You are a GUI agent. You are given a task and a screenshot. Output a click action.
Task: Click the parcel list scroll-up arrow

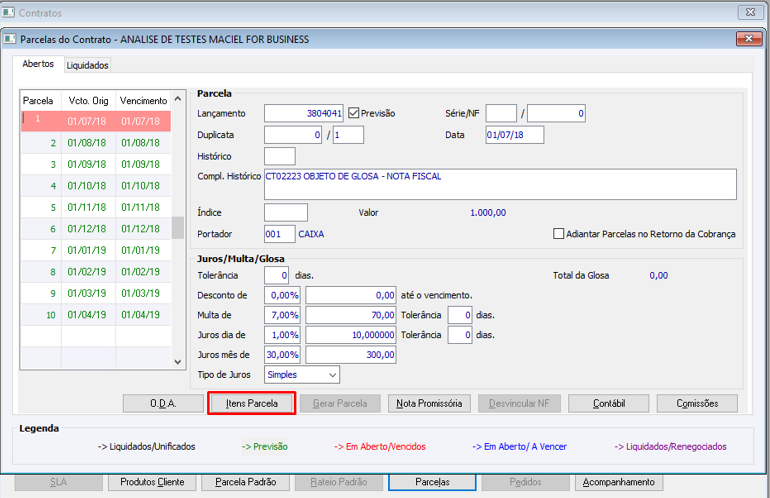[x=178, y=99]
